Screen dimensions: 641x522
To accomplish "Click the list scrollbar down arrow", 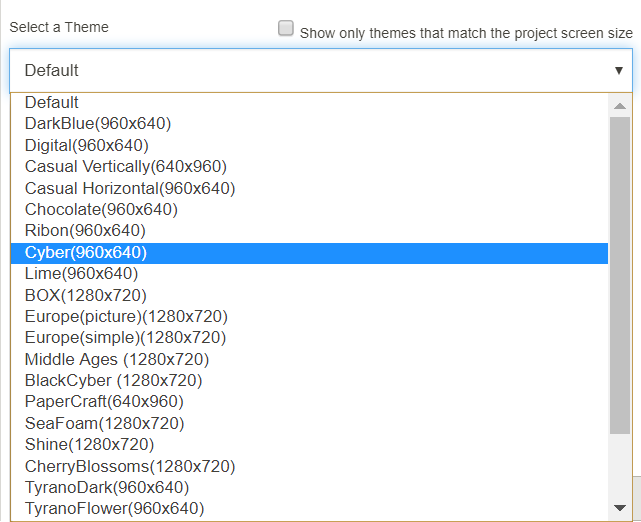I will pyautogui.click(x=620, y=508).
